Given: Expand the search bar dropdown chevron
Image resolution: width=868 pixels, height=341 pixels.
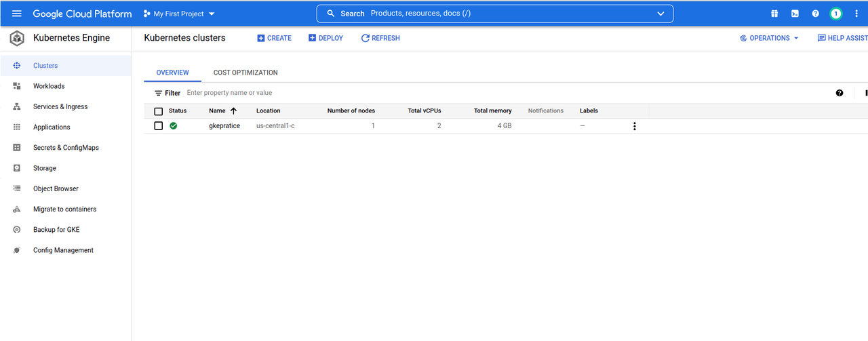Looking at the screenshot, I should point(661,14).
